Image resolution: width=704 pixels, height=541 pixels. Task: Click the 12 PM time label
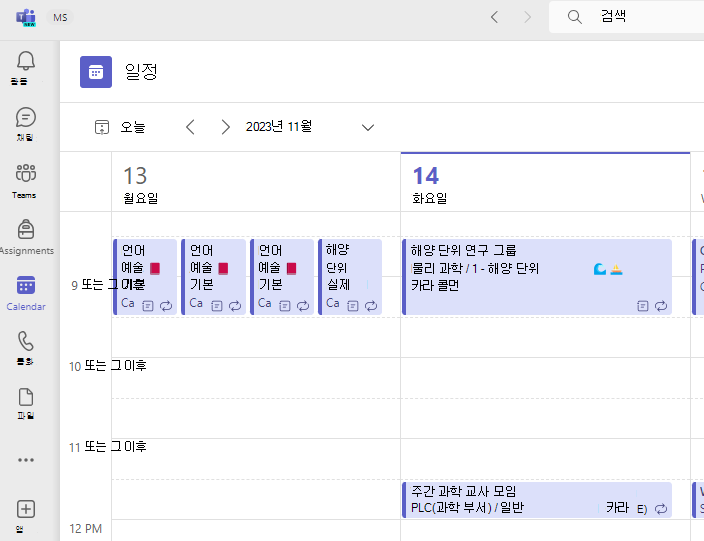click(86, 528)
